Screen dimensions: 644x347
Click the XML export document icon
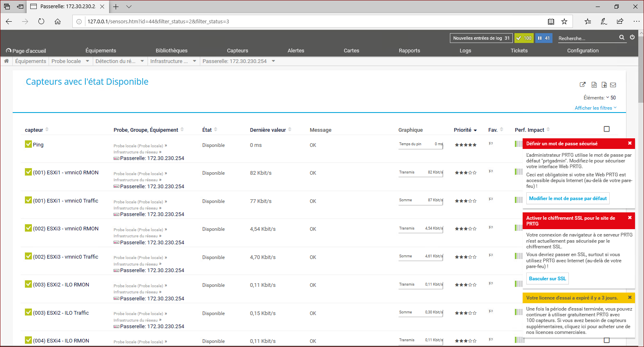pyautogui.click(x=594, y=85)
